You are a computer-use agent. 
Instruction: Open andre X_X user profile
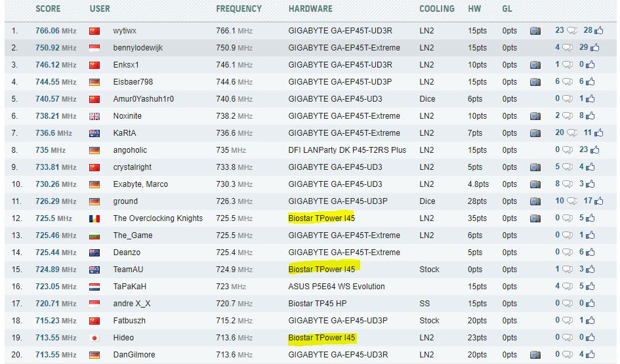click(132, 304)
